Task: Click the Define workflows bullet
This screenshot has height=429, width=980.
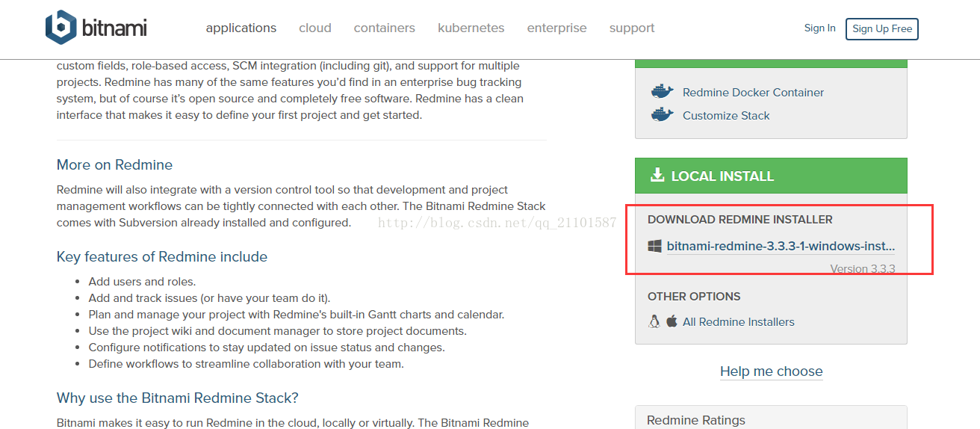Action: [x=246, y=364]
